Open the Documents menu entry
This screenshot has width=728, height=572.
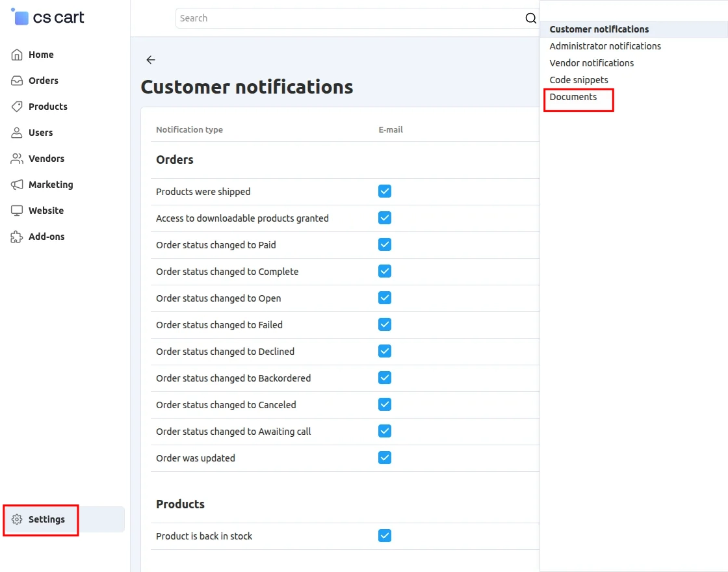click(x=573, y=96)
